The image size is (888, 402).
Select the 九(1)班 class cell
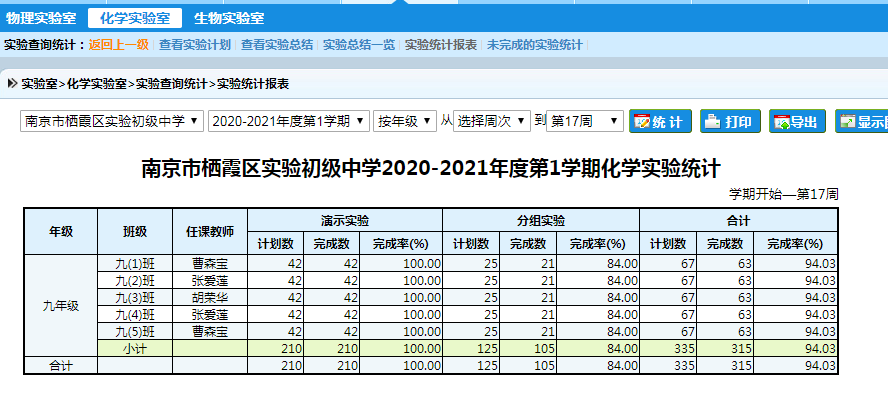coord(135,263)
